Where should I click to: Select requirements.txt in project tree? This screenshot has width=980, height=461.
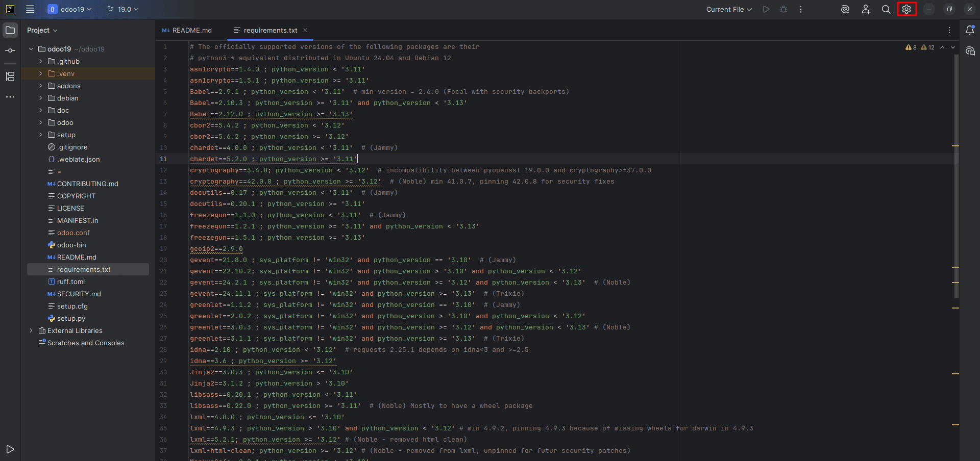pos(88,269)
